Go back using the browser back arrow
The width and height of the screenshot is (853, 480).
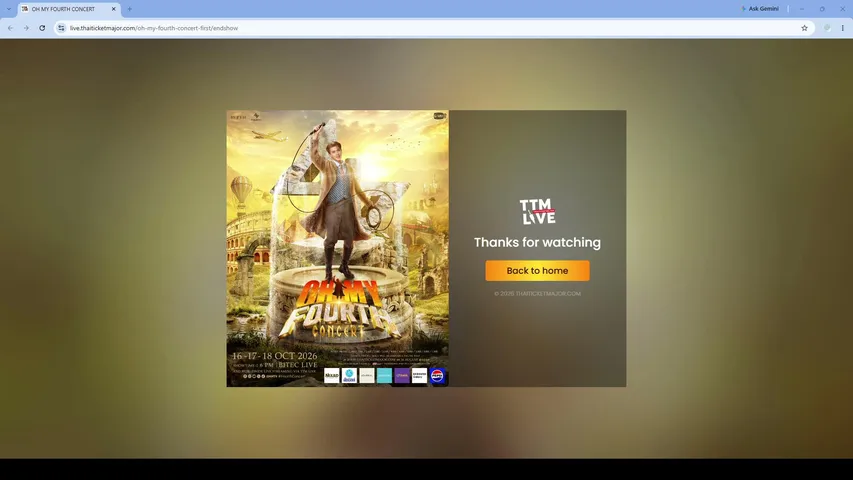pyautogui.click(x=10, y=28)
